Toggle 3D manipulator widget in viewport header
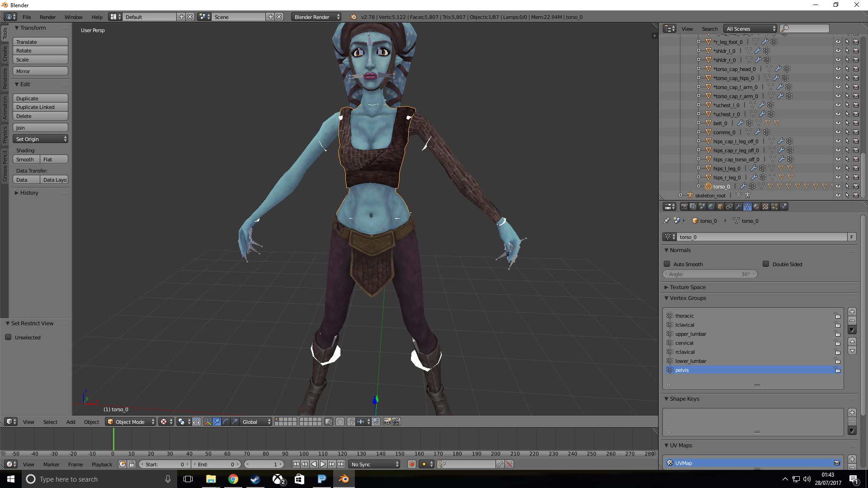The image size is (868, 488). click(x=208, y=422)
